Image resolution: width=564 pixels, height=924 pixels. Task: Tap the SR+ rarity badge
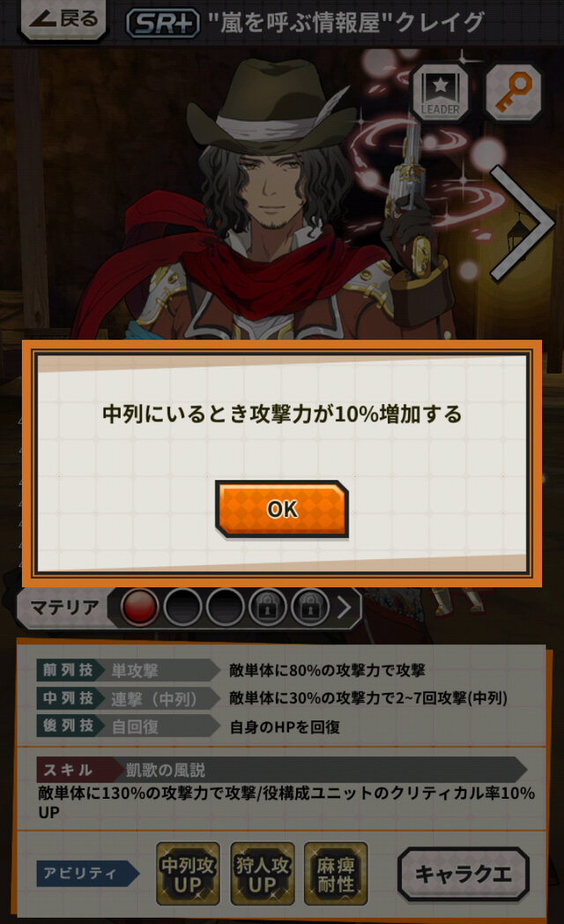pyautogui.click(x=163, y=24)
